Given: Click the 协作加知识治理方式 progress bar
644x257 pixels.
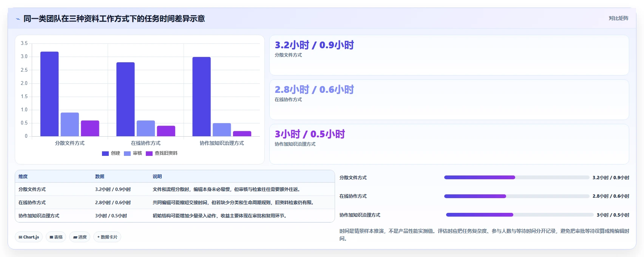Looking at the screenshot, I should 520,215.
